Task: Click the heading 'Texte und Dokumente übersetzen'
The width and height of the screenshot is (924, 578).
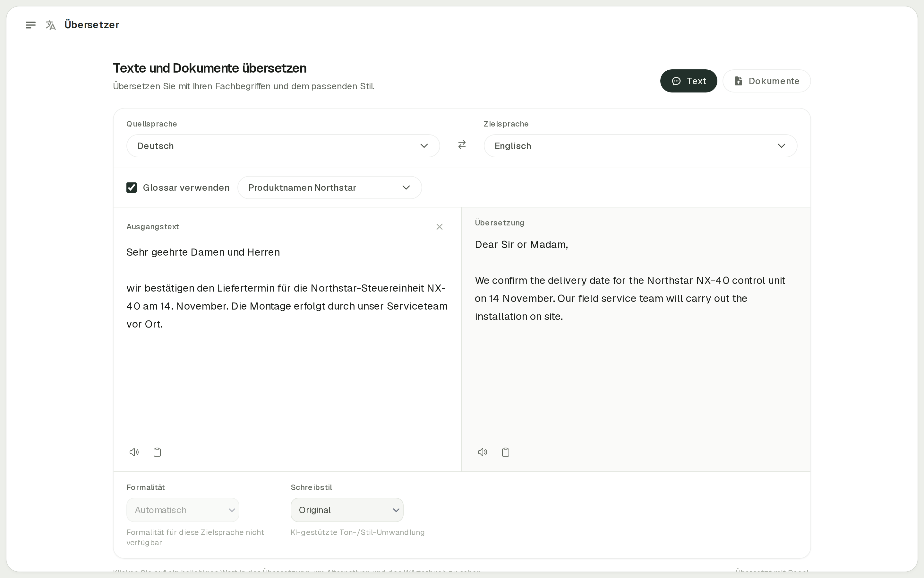Action: pos(210,68)
